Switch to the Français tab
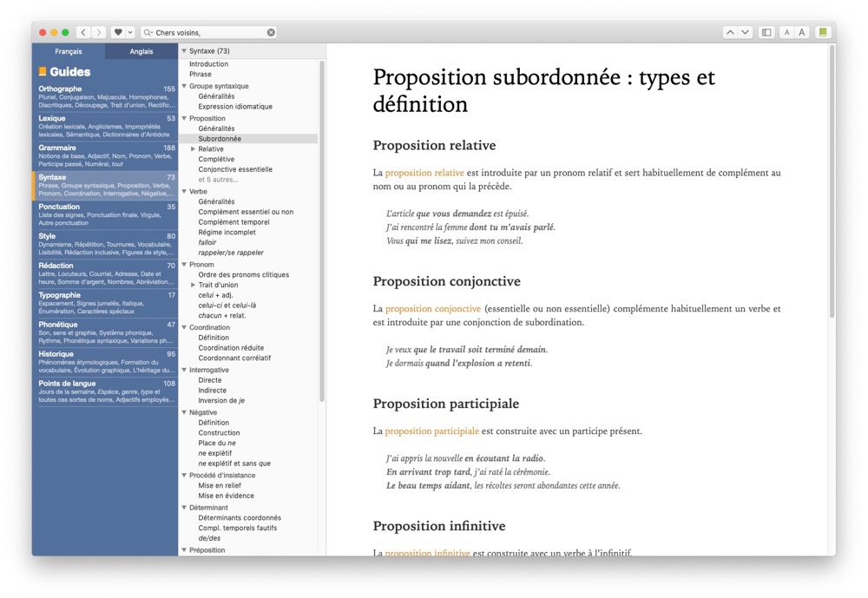The height and width of the screenshot is (598, 868). click(x=69, y=51)
